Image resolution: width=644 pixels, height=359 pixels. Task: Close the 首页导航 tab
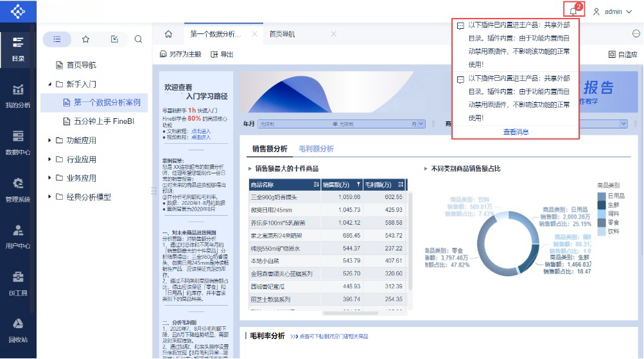point(333,34)
